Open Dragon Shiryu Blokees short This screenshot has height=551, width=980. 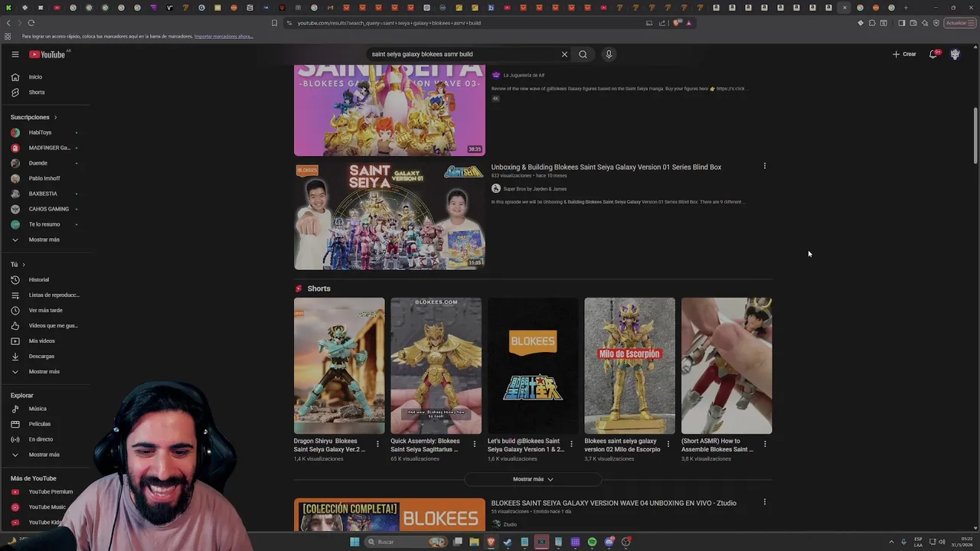pos(339,366)
